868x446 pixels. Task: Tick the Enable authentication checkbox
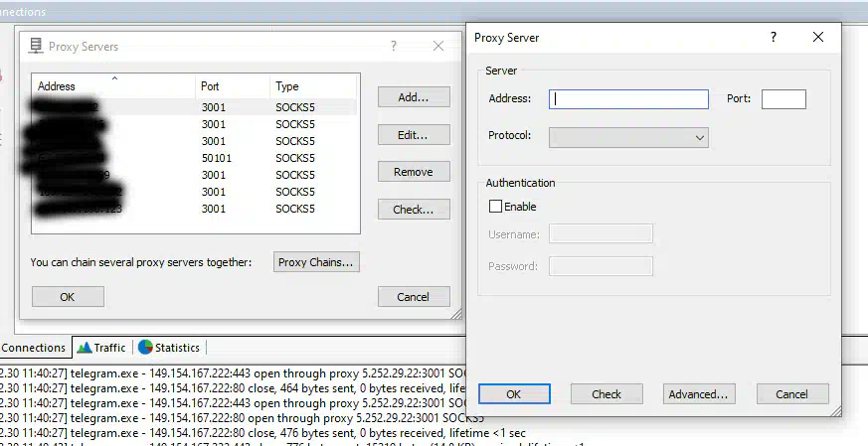[495, 207]
